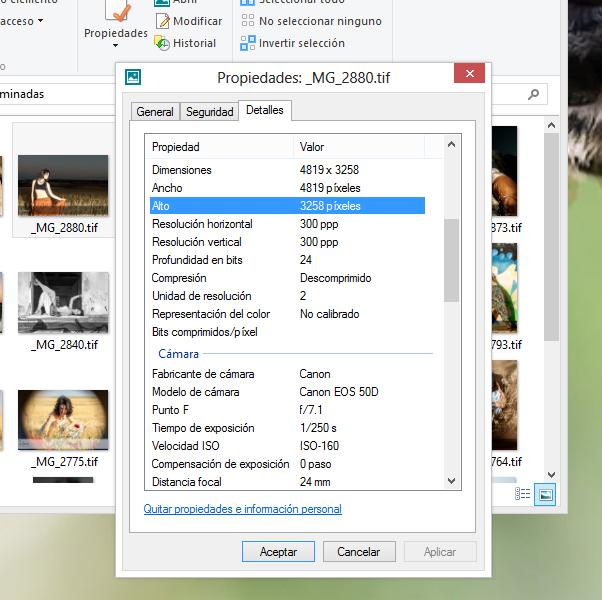Click the search magnifier icon

click(x=534, y=94)
